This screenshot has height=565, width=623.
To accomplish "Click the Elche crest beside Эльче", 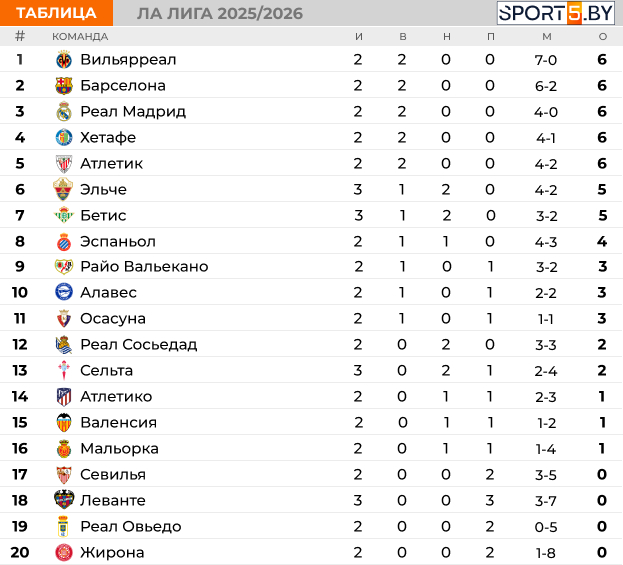I will (63, 190).
